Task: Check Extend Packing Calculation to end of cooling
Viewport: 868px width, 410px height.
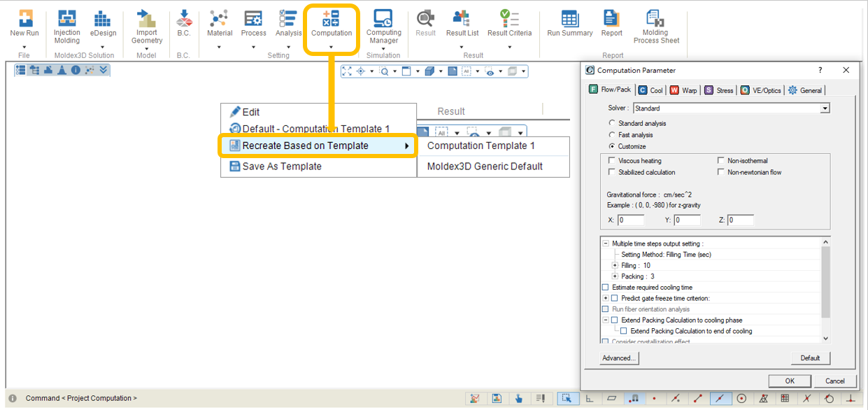Action: [624, 331]
